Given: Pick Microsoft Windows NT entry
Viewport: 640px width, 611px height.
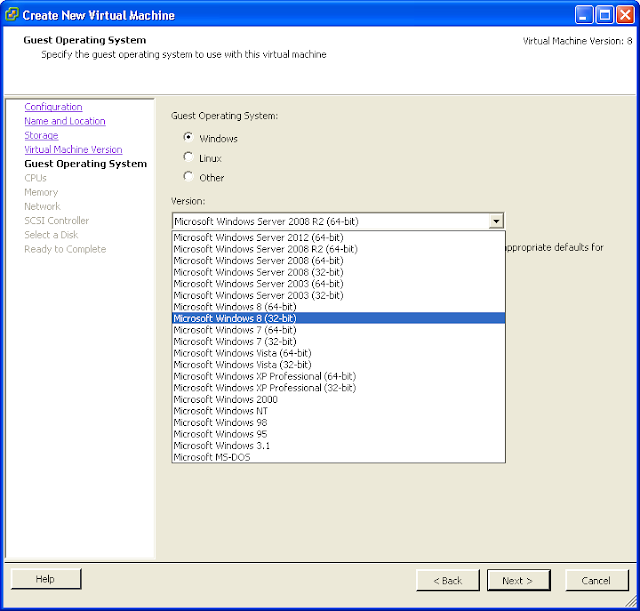Looking at the screenshot, I should tap(338, 411).
